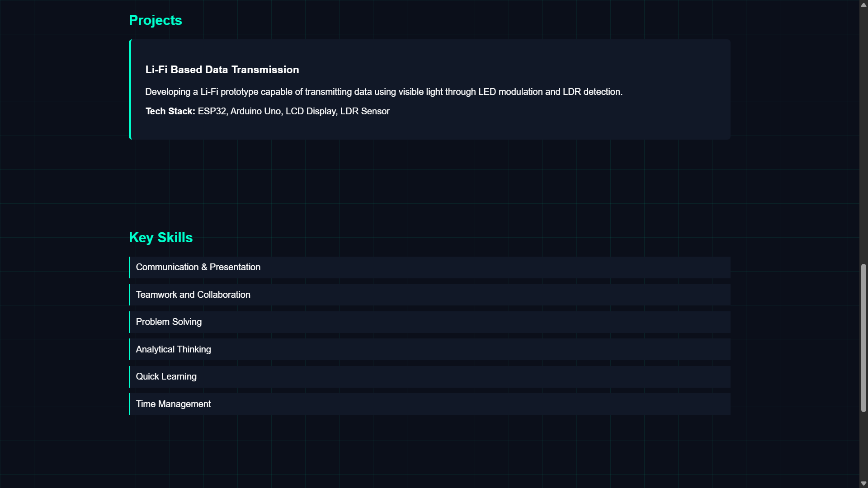The width and height of the screenshot is (868, 488).
Task: Select the Teamwork and Collaboration skill
Action: tap(193, 295)
